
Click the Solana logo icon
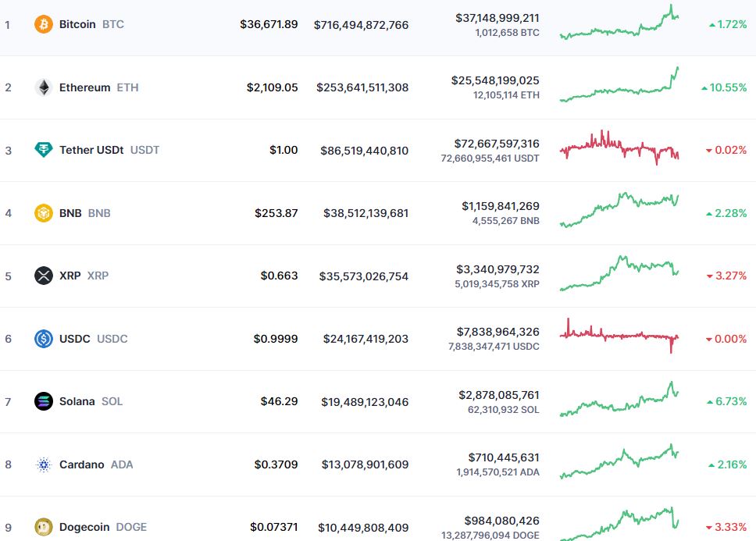(44, 401)
